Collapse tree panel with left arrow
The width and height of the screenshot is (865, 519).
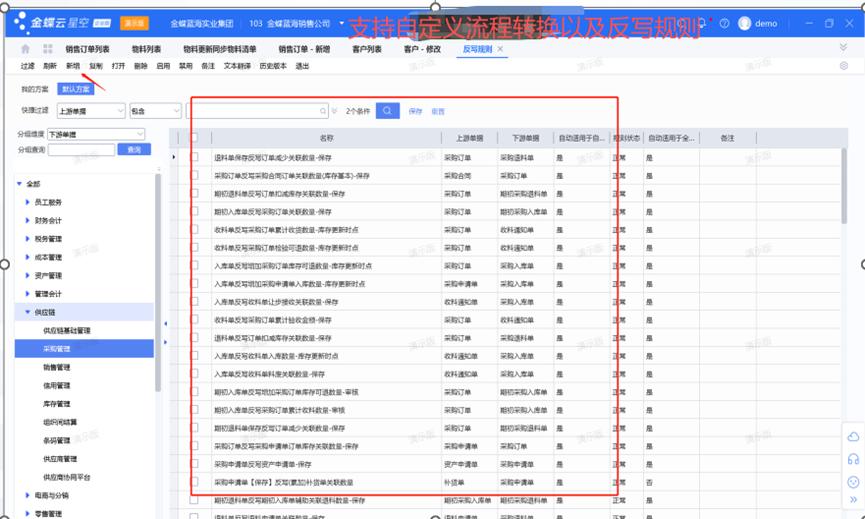[x=165, y=324]
